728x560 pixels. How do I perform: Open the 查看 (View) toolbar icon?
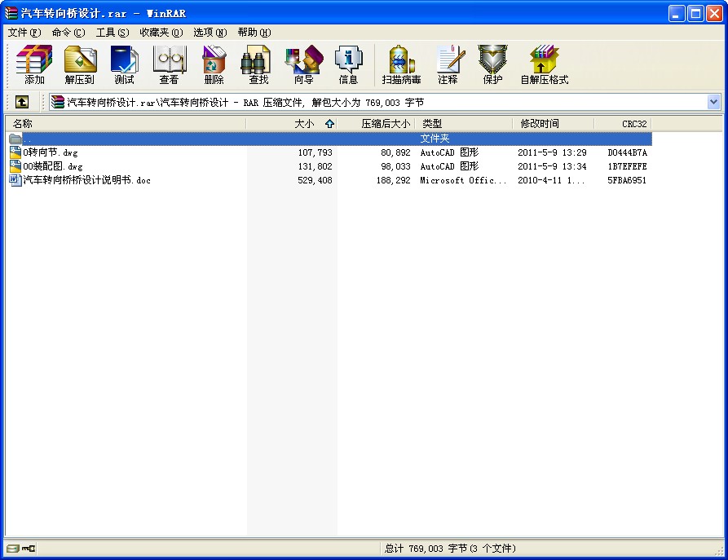169,64
